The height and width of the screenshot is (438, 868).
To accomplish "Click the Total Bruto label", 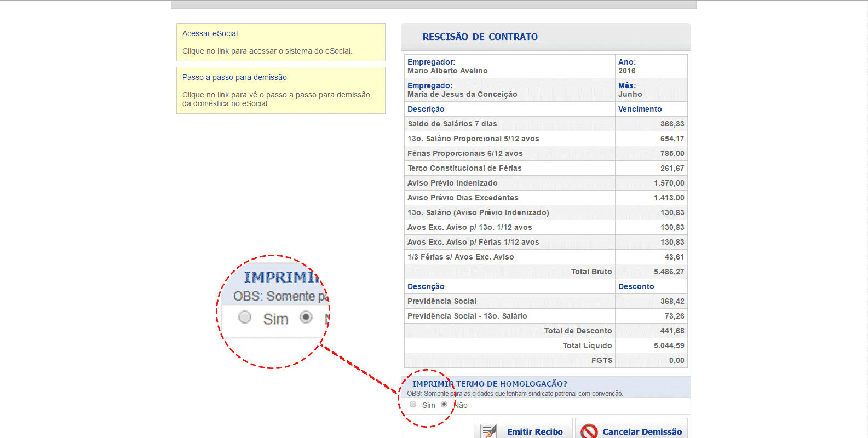I will (591, 272).
